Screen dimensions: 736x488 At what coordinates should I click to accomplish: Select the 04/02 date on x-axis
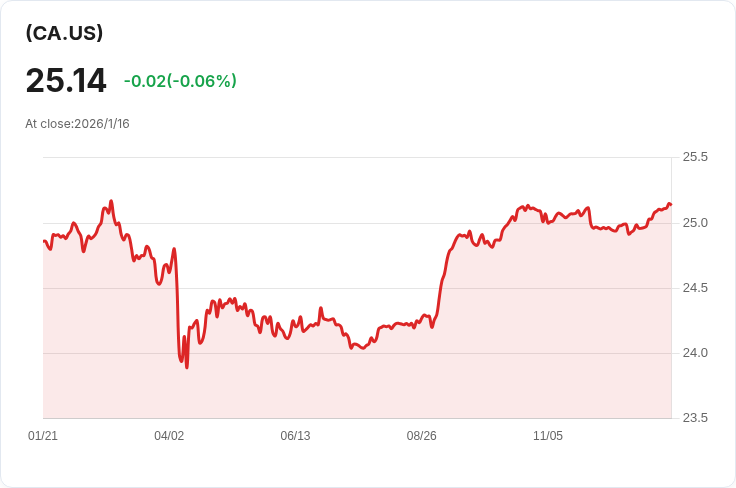pos(169,436)
